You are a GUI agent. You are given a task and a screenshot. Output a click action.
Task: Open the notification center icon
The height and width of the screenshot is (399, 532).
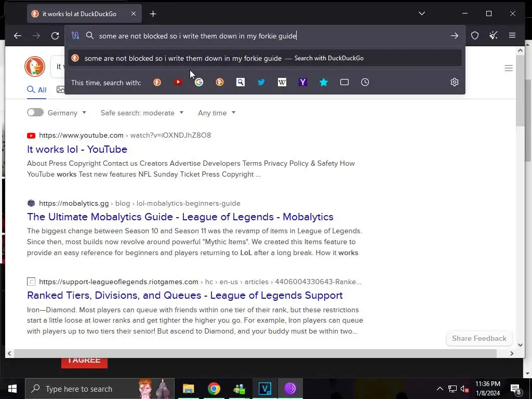click(x=515, y=389)
